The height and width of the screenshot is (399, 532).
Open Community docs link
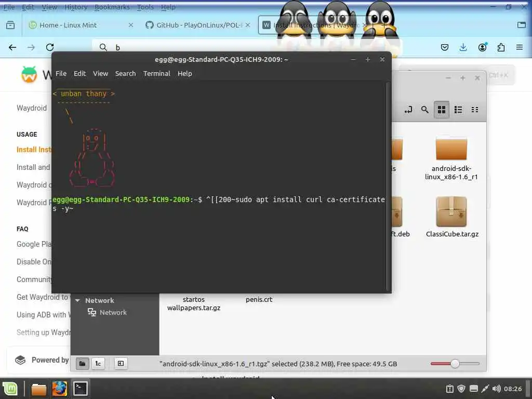point(34,280)
